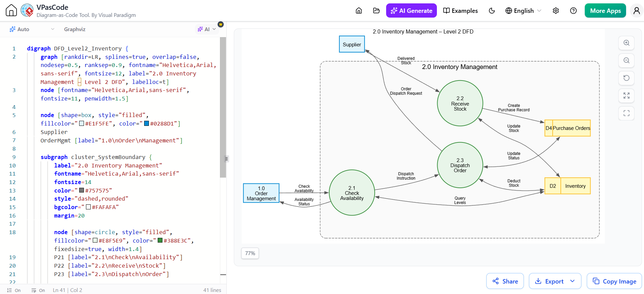This screenshot has height=294, width=644.
Task: Click Copy Image button
Action: (614, 281)
